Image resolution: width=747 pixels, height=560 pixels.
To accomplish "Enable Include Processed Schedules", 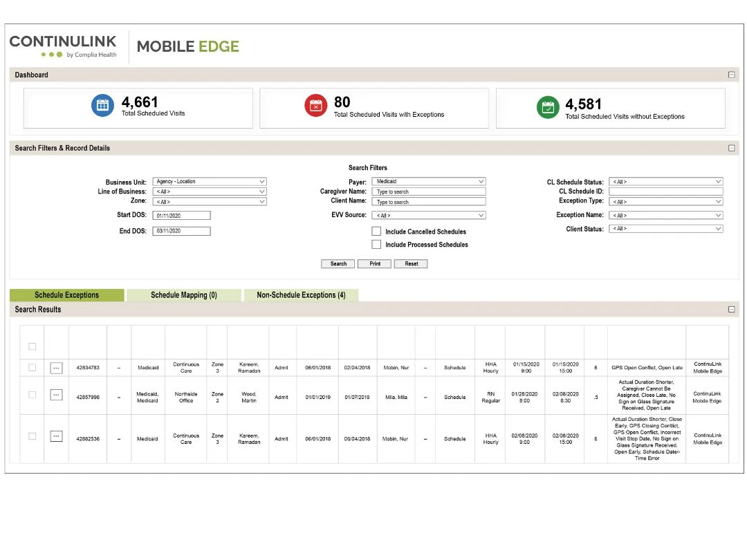I will [x=376, y=244].
